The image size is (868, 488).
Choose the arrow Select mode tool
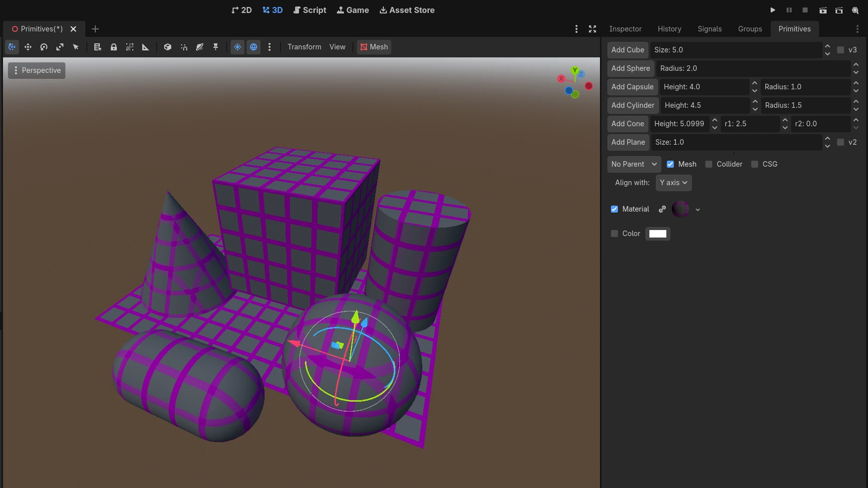click(76, 47)
